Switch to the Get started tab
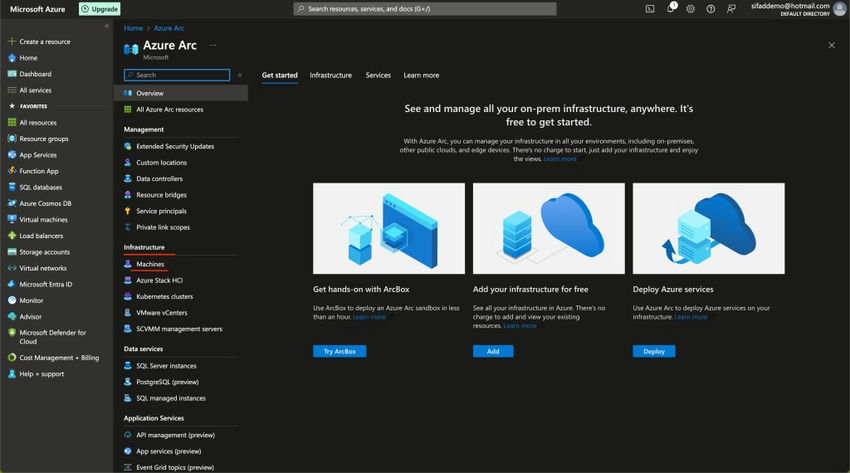Viewport: 850px width, 473px height. click(x=280, y=75)
